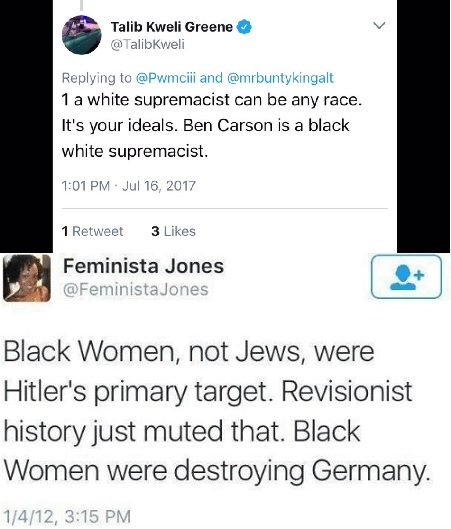Click the "Replying to" label
The image size is (451, 529).
pos(96,78)
